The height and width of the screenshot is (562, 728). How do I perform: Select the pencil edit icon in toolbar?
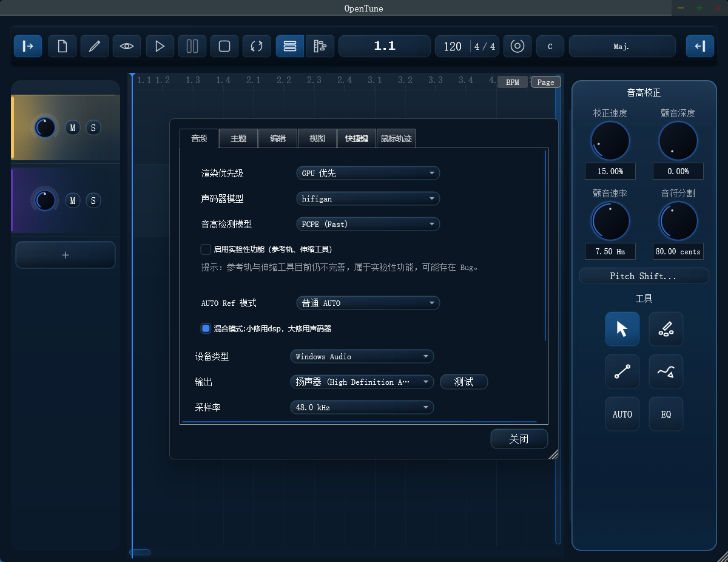[x=95, y=46]
